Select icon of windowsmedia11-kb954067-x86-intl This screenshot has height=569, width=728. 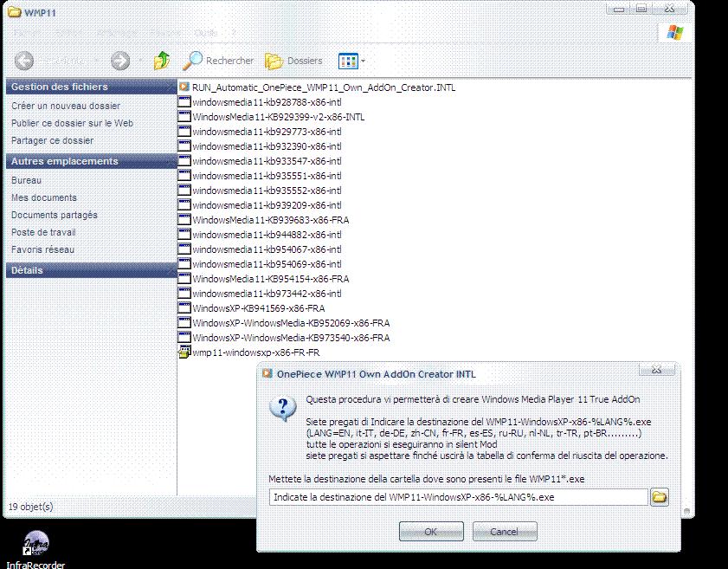pyautogui.click(x=184, y=249)
